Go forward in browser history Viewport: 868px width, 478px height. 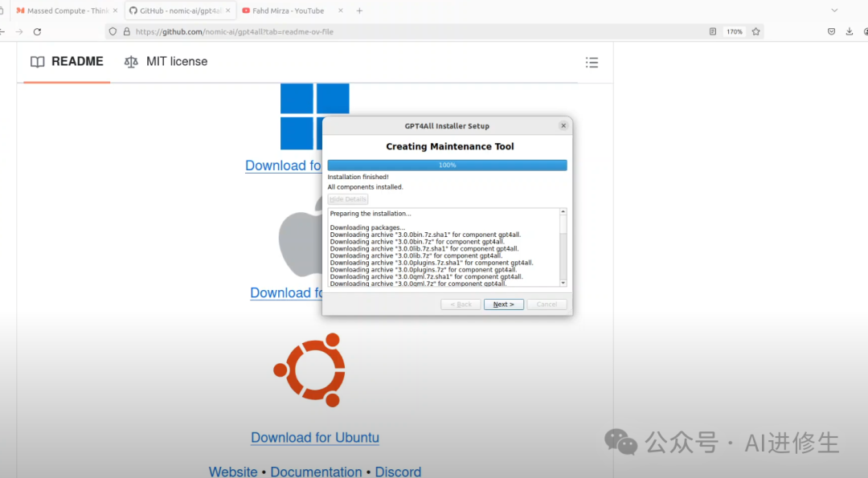[x=19, y=31]
